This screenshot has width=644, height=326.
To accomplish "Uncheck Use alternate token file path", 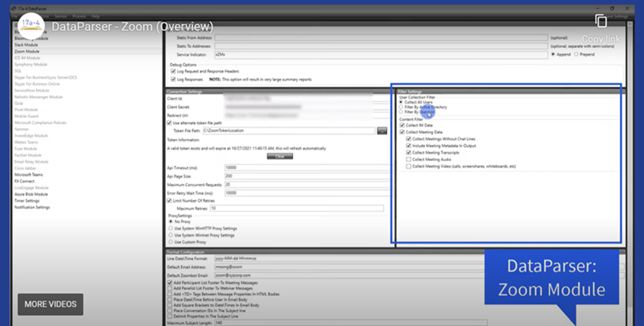I will point(170,122).
